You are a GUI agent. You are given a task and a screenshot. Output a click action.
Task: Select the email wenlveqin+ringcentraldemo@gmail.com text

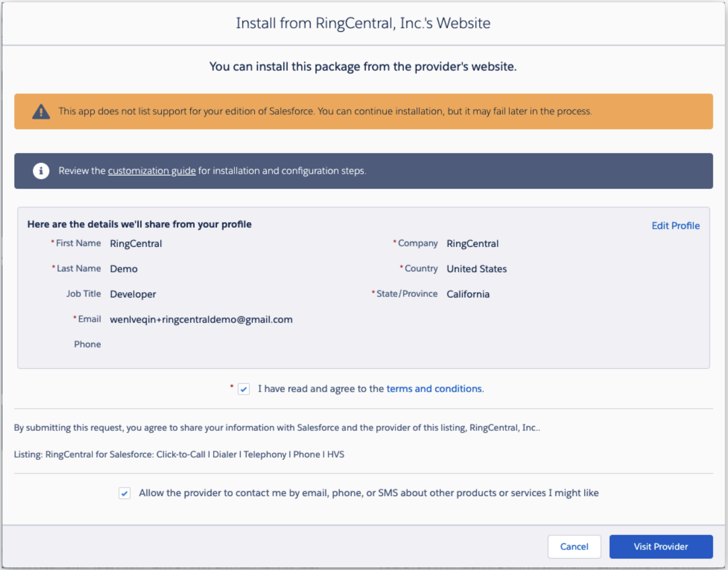tap(201, 319)
